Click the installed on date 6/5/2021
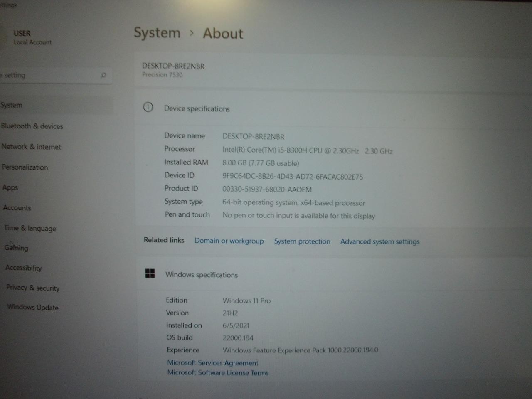 pyautogui.click(x=236, y=325)
